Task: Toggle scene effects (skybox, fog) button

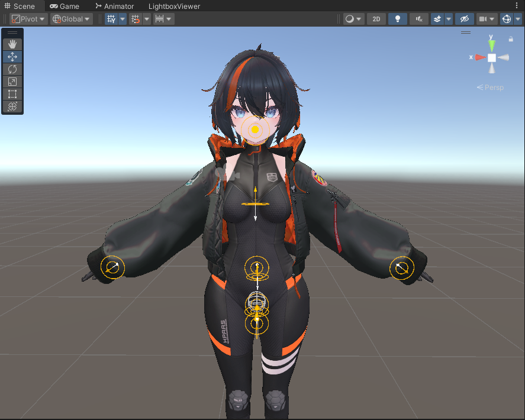Action: (x=437, y=19)
